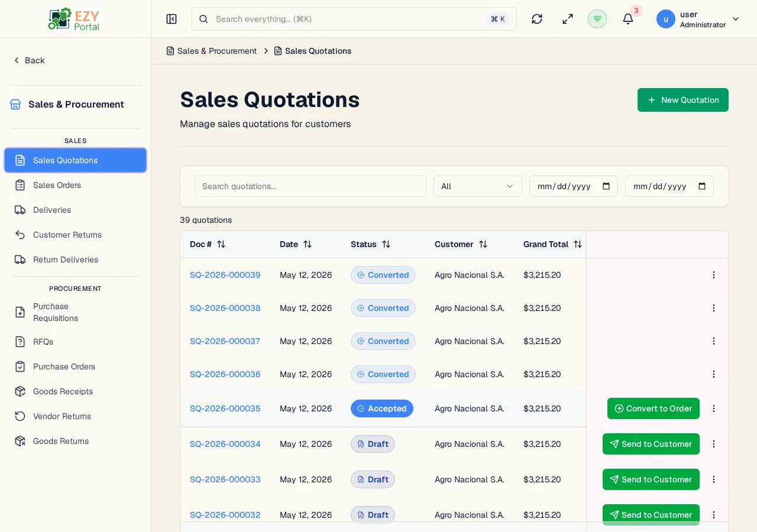The width and height of the screenshot is (757, 532).
Task: Click Sales & Procurement breadcrumb
Action: pos(212,51)
